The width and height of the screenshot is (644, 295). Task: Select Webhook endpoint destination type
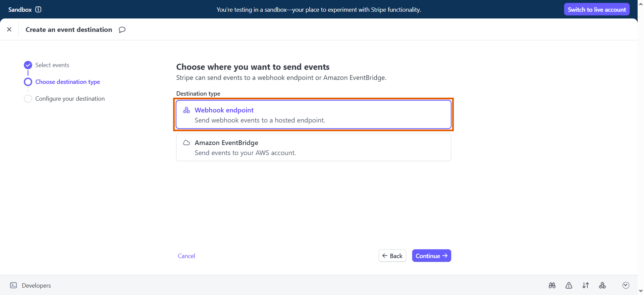tap(314, 114)
